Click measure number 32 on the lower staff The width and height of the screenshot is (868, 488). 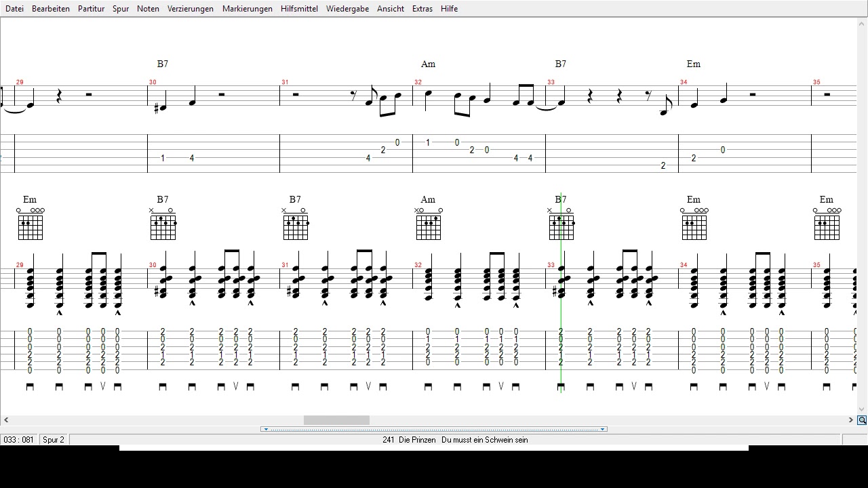[x=418, y=265]
